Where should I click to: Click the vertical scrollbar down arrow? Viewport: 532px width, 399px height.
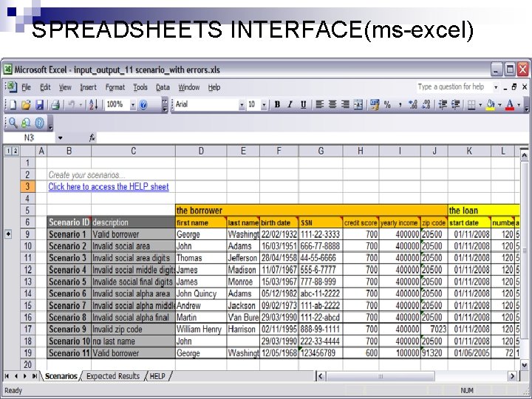point(524,365)
